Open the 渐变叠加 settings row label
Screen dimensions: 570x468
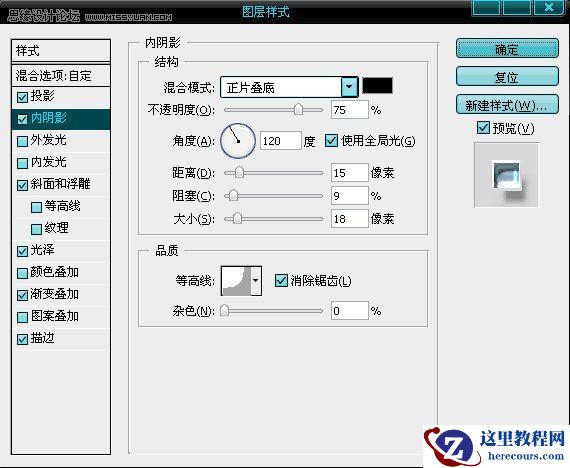tap(55, 294)
